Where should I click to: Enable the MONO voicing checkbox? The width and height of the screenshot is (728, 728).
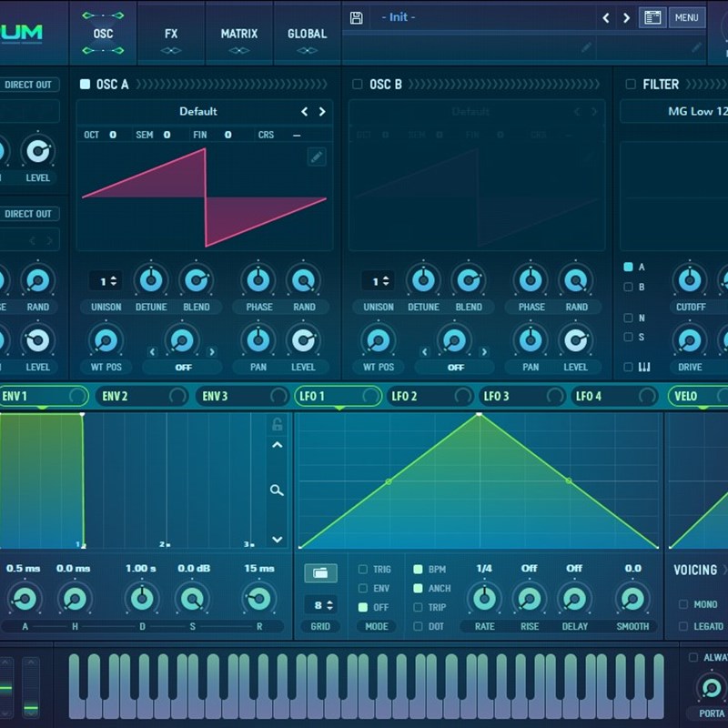coord(683,604)
